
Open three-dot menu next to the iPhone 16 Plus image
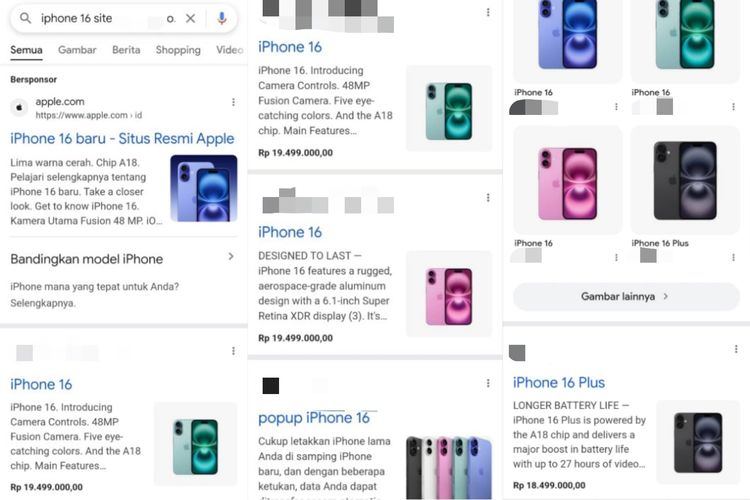(733, 257)
